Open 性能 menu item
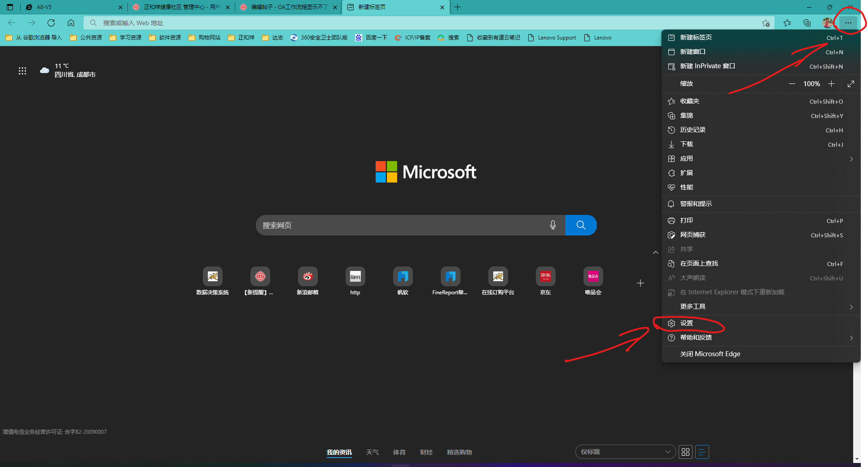The image size is (868, 467). point(761,188)
